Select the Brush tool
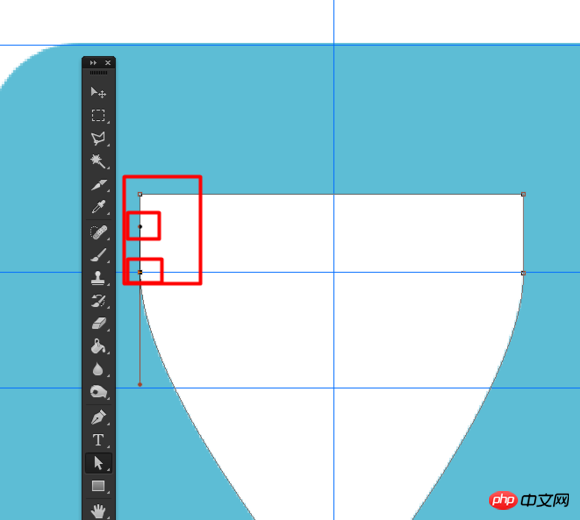 click(98, 255)
